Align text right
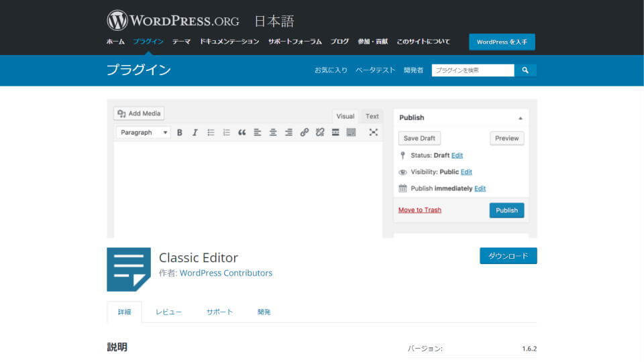644x362 pixels. tap(288, 133)
